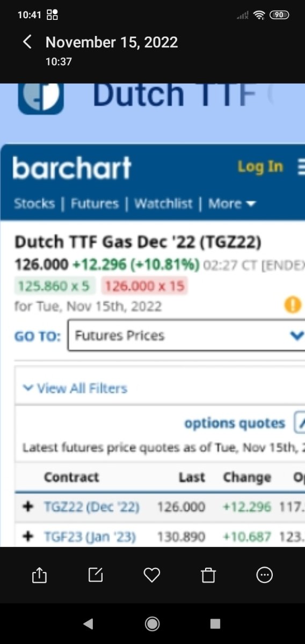
Task: Open the TGZ22 (Dec '22) contract link
Action: (91, 507)
